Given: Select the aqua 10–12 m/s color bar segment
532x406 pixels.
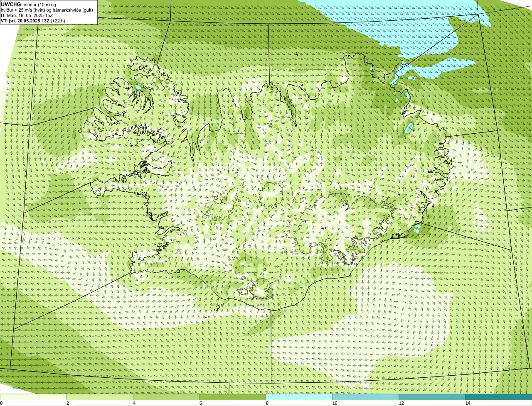Looking at the screenshot, I should tap(366, 397).
